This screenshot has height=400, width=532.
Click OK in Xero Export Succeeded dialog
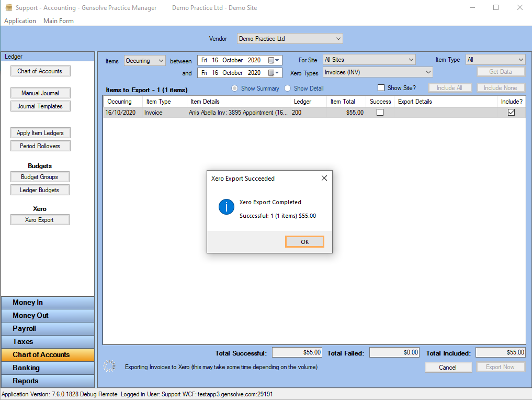(x=304, y=242)
